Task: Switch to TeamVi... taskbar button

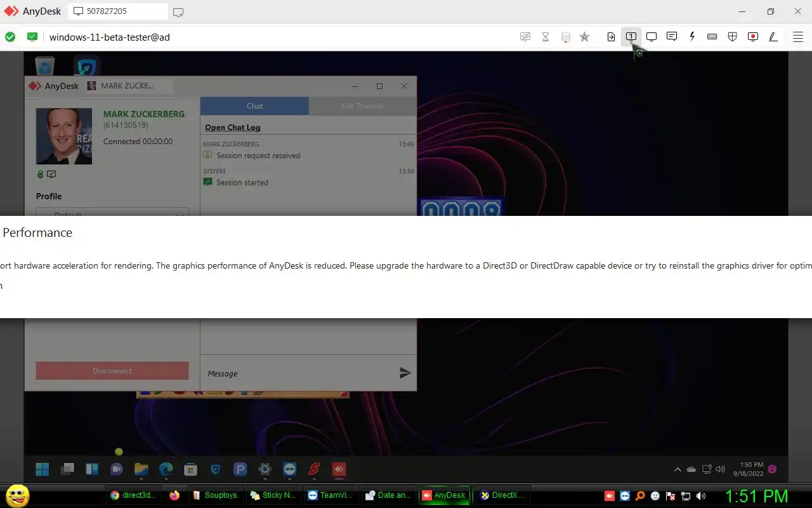Action: click(332, 495)
